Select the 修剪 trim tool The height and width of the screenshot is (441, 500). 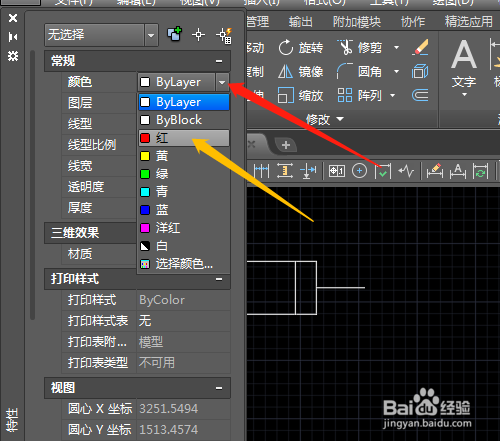click(x=360, y=48)
